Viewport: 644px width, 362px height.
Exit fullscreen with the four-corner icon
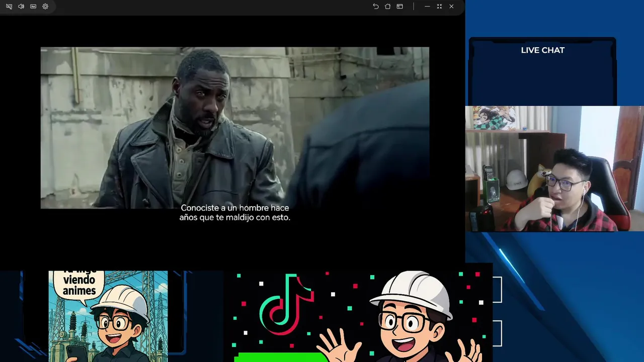[439, 7]
